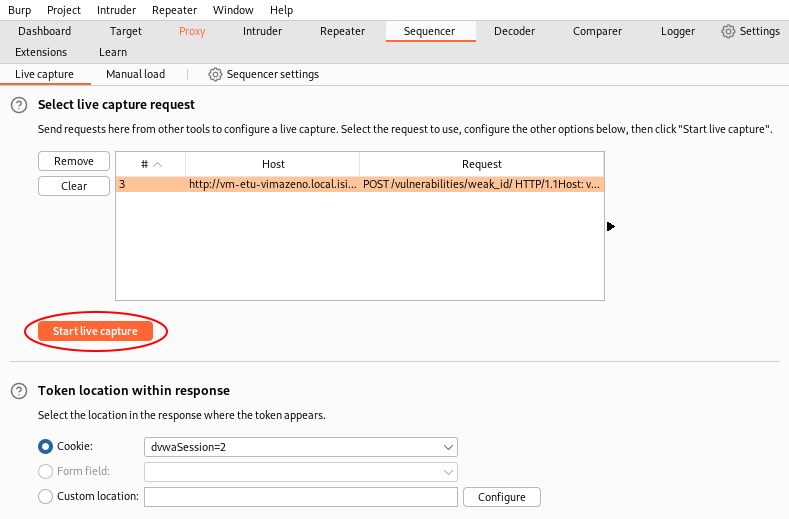Image resolution: width=789 pixels, height=519 pixels.
Task: Click the Remove button
Action: point(74,161)
